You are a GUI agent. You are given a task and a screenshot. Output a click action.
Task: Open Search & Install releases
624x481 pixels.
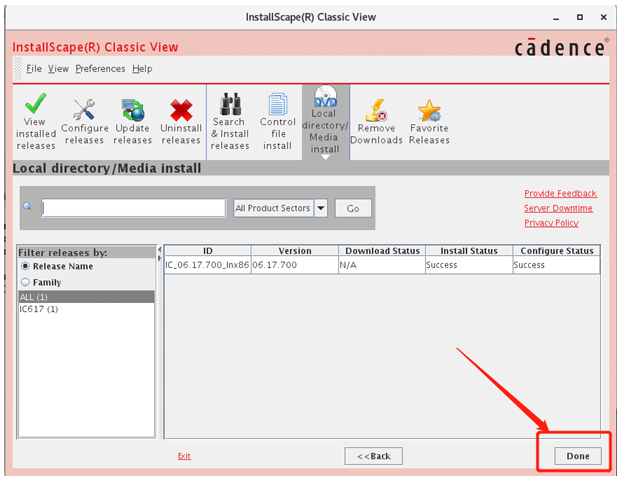(x=230, y=119)
